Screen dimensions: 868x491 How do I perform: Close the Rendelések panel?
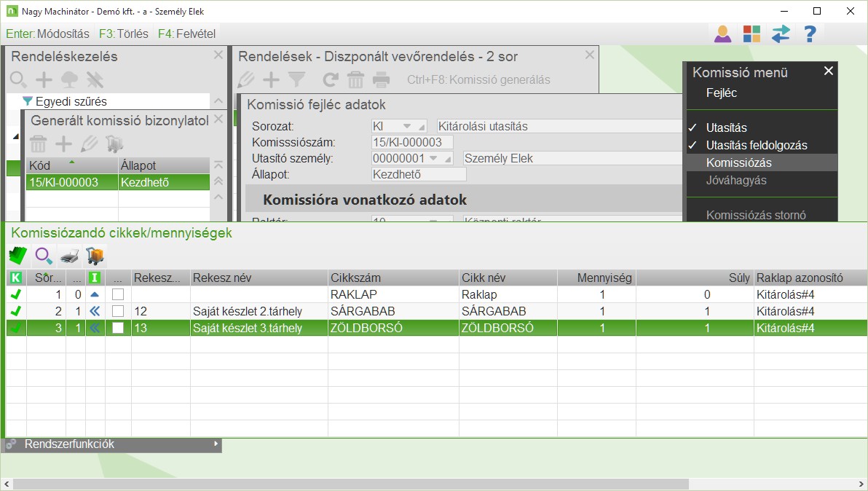[x=590, y=55]
